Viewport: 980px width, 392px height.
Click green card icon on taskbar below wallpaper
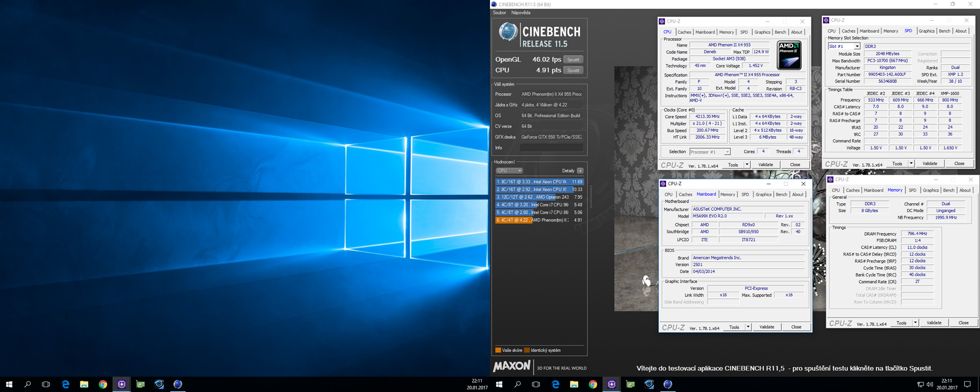click(x=140, y=384)
